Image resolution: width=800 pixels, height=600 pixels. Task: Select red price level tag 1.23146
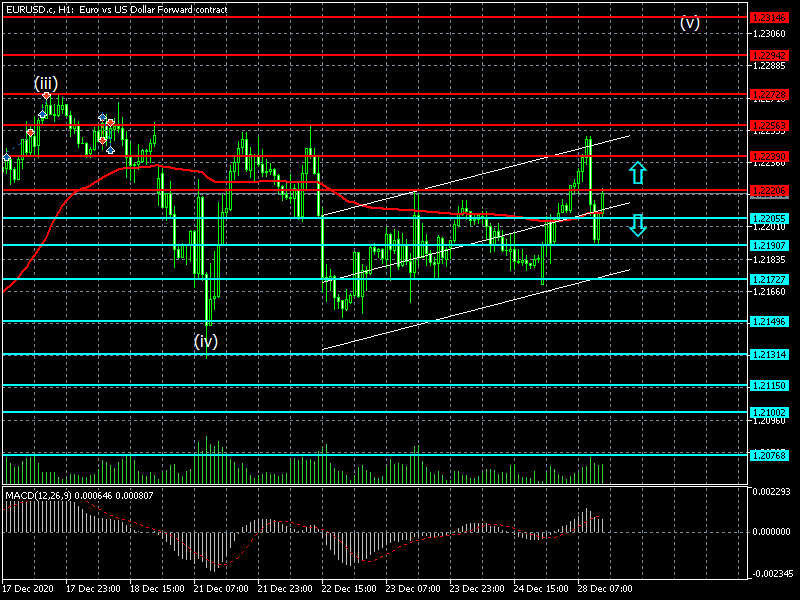769,18
